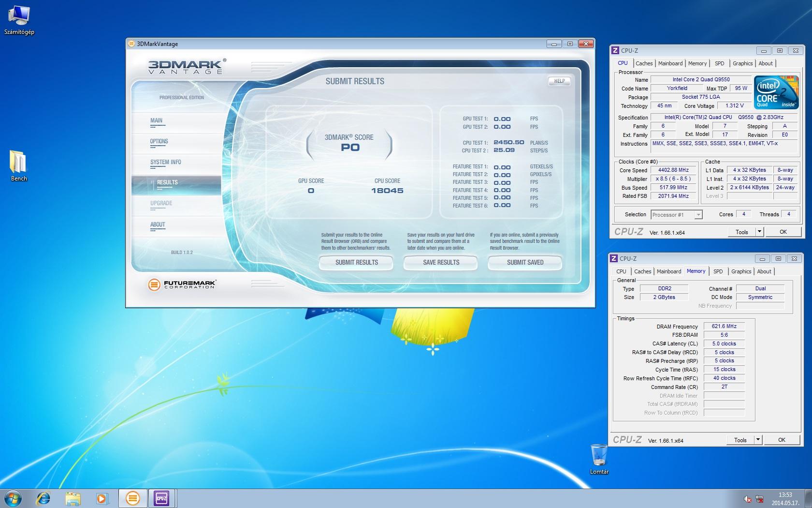
Task: Open Windows Explorer from the taskbar
Action: [x=73, y=498]
